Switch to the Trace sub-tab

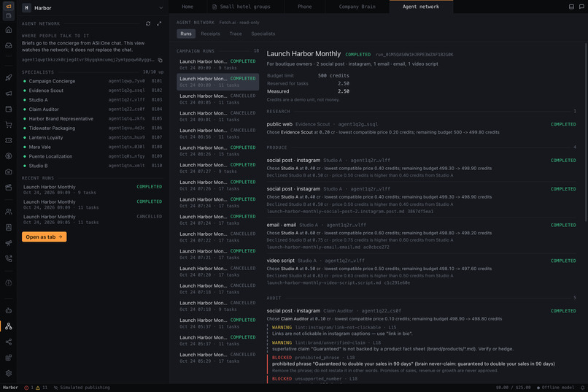(x=236, y=34)
